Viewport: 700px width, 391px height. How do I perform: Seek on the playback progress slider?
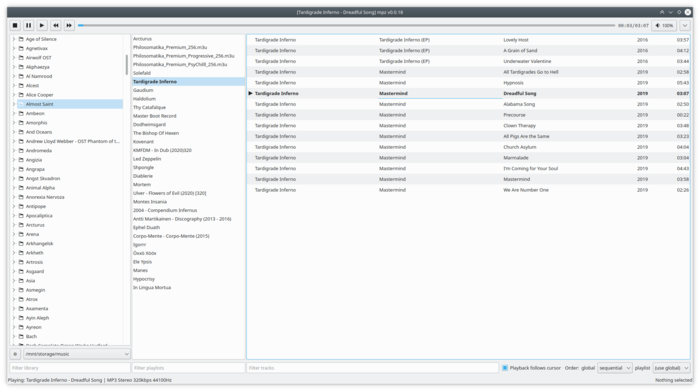(346, 25)
